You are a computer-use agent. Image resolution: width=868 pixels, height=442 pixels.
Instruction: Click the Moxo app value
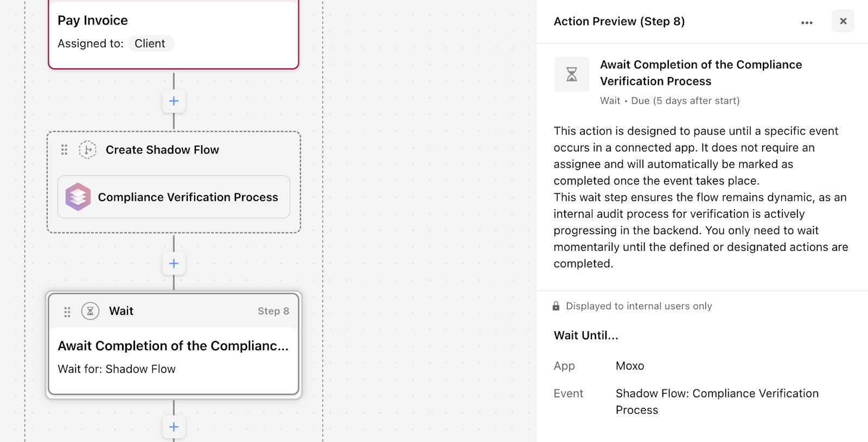pos(630,366)
